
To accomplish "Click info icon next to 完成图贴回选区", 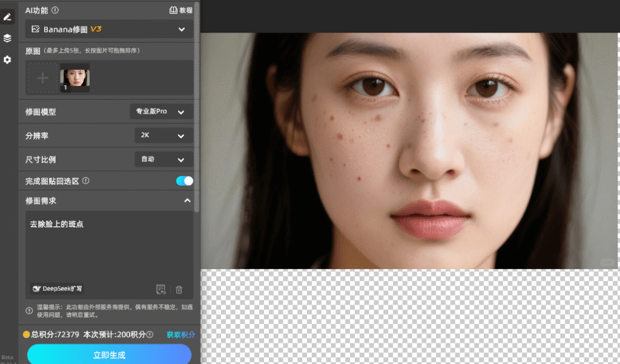I will click(x=86, y=181).
